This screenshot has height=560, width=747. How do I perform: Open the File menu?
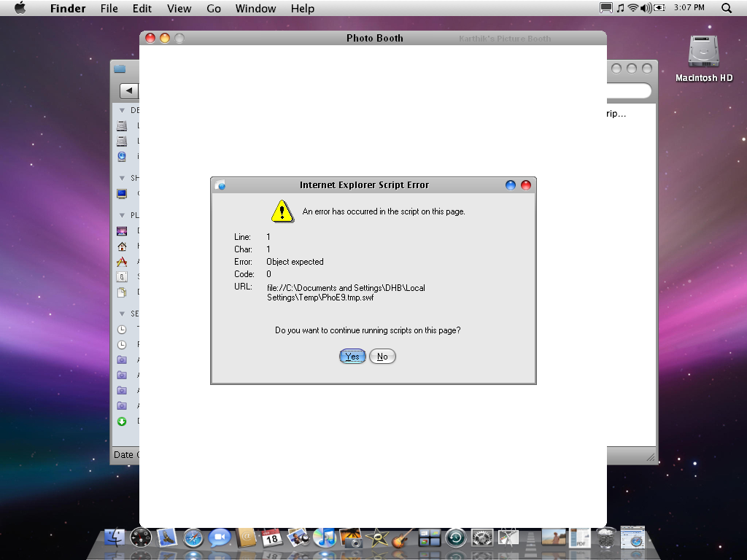(x=109, y=9)
